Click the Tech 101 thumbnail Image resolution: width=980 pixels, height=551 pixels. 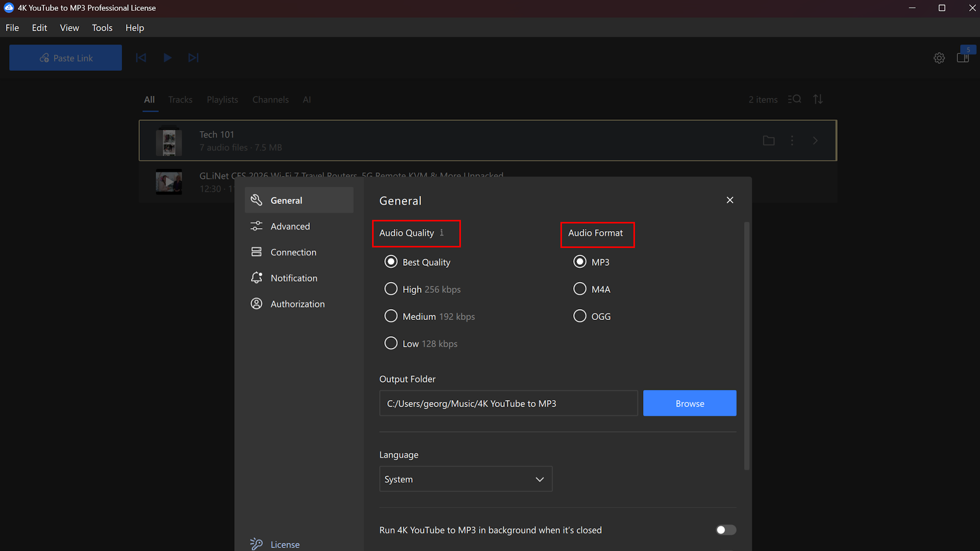coord(169,140)
